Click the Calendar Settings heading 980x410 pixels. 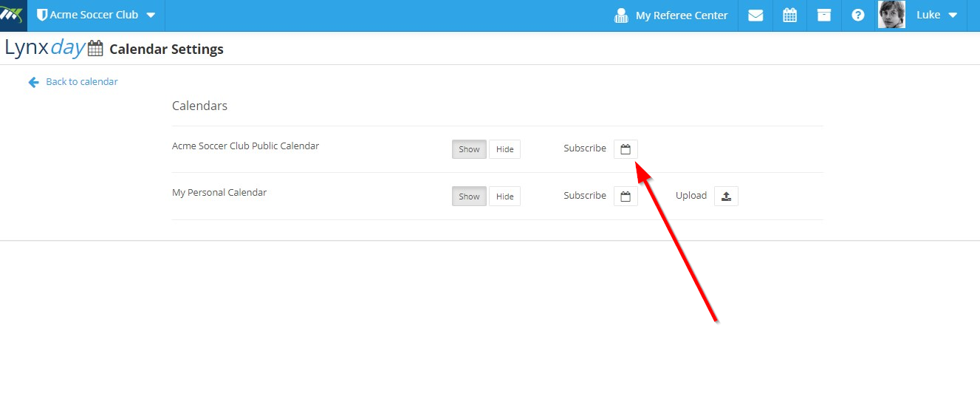(x=166, y=49)
